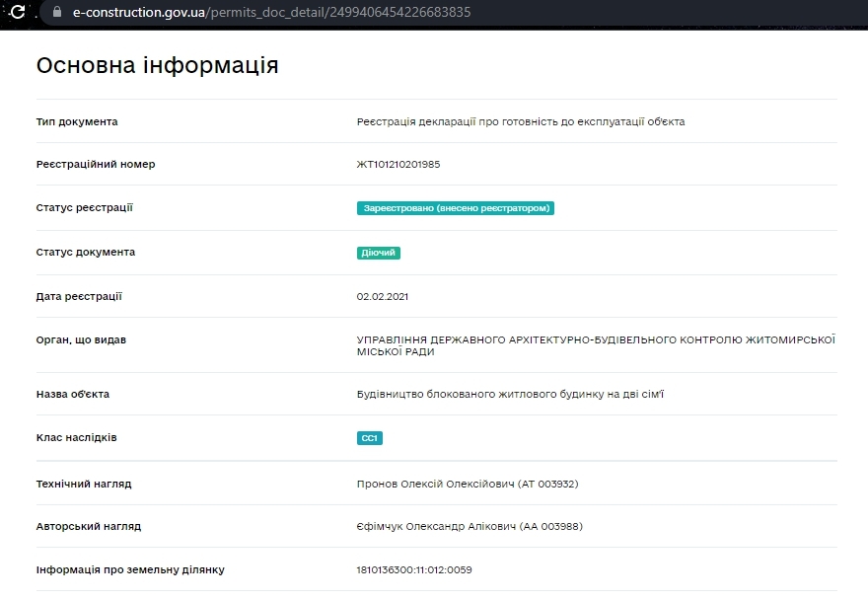Click 'Єфімчук Олександр Алікович (АА 003988)'

(x=470, y=527)
